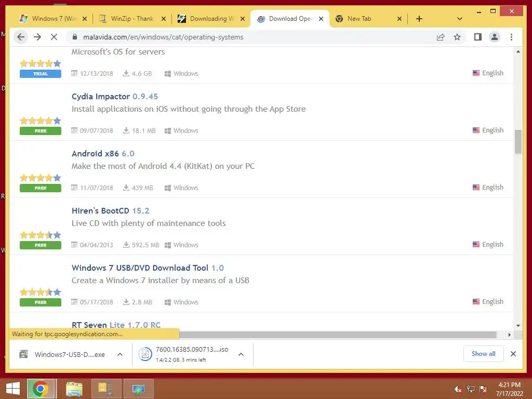Close the downloads bar
Screen dimensions: 532x399
pyautogui.click(x=513, y=354)
